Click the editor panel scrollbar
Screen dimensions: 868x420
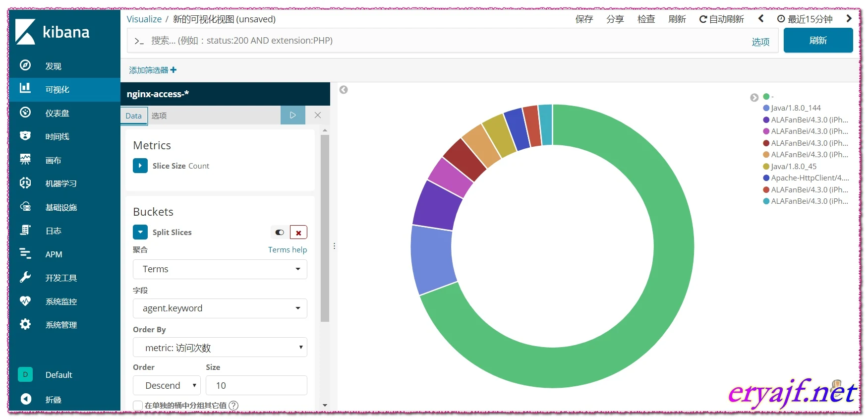tap(325, 228)
